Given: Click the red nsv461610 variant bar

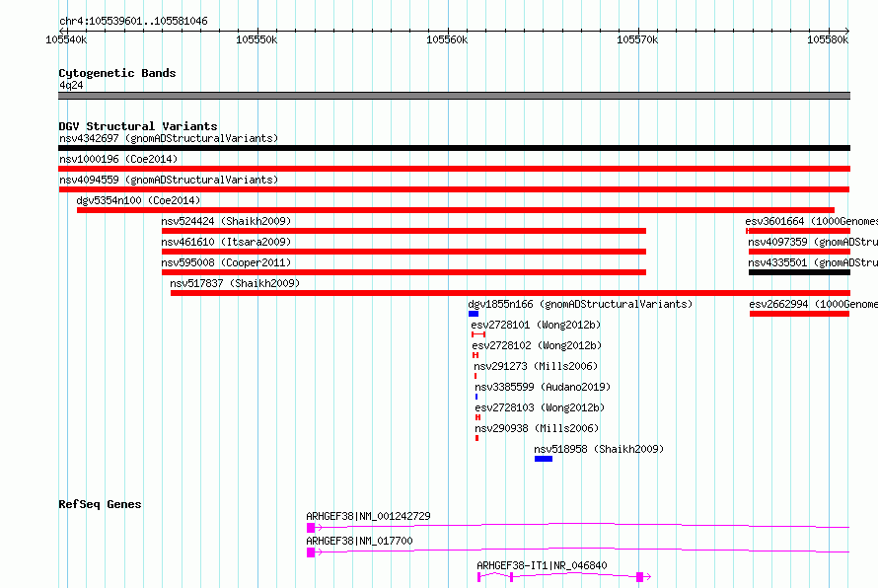Looking at the screenshot, I should pos(403,252).
